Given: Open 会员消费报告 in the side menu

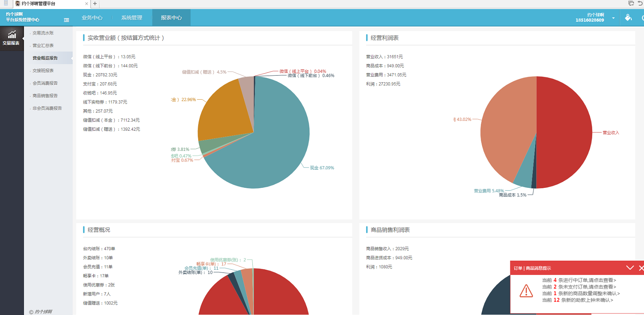Looking at the screenshot, I should pyautogui.click(x=45, y=83).
